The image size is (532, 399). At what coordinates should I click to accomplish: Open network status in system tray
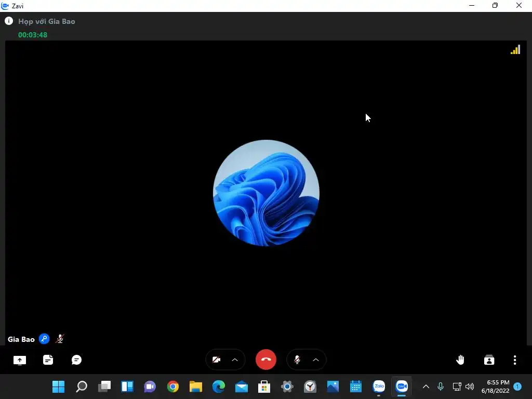(457, 387)
